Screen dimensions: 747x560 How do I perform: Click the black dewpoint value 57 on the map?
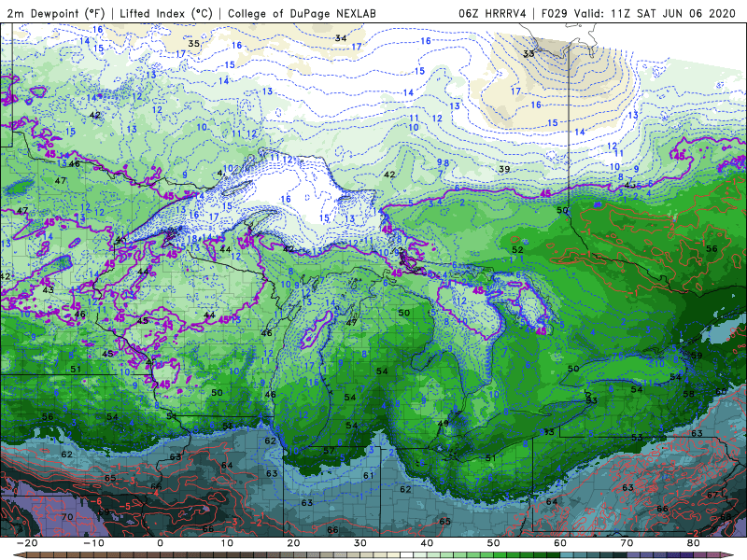(329, 451)
